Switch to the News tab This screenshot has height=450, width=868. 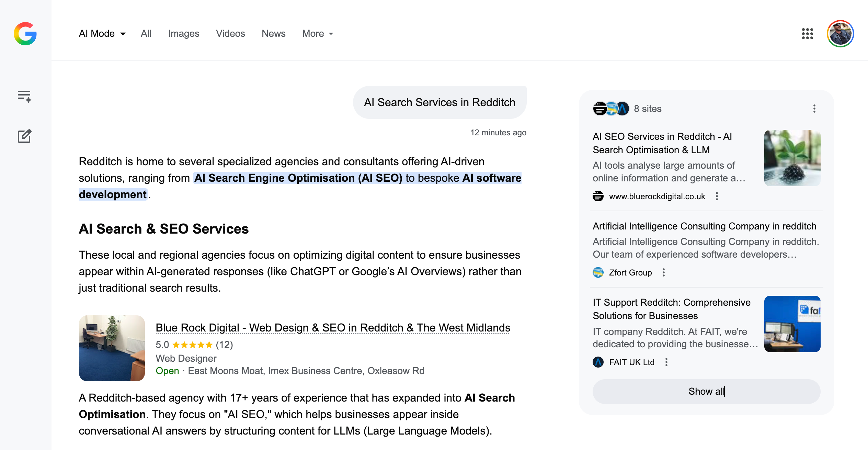pos(273,34)
